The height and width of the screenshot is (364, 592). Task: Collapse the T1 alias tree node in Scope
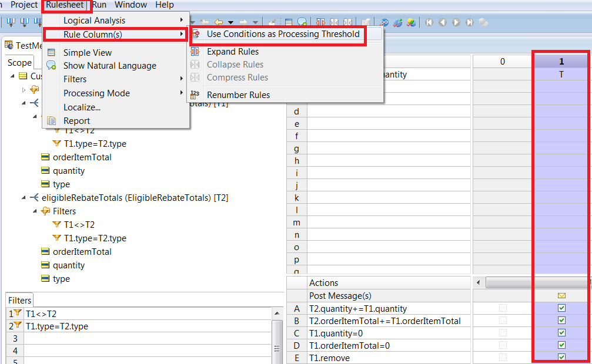click(24, 103)
